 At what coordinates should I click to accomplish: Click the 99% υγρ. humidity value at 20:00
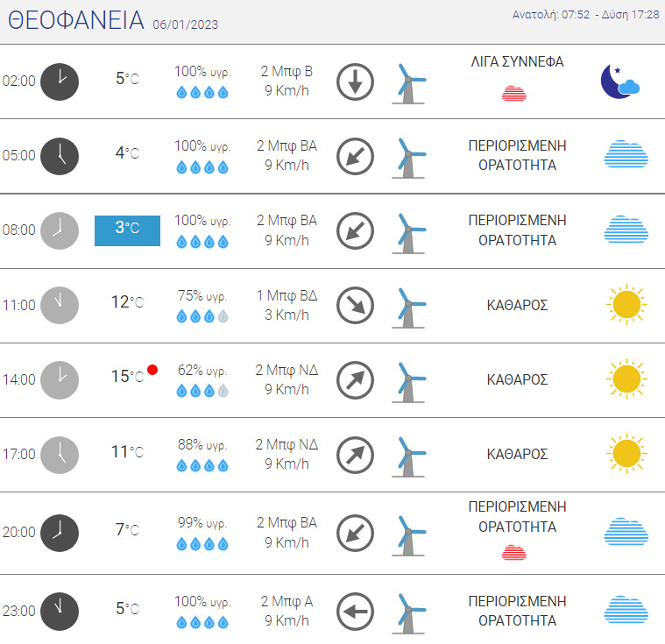coord(202,523)
